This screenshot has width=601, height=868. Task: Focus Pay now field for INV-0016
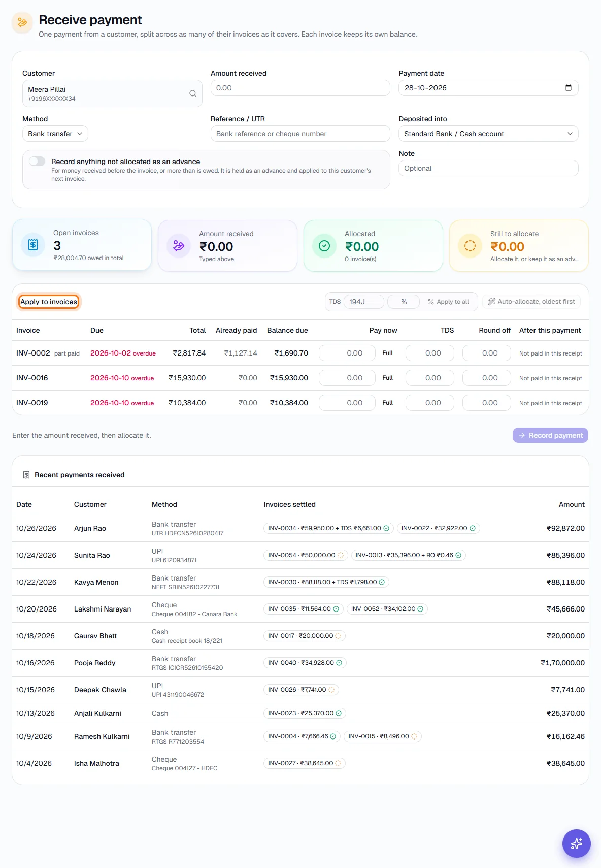[347, 378]
